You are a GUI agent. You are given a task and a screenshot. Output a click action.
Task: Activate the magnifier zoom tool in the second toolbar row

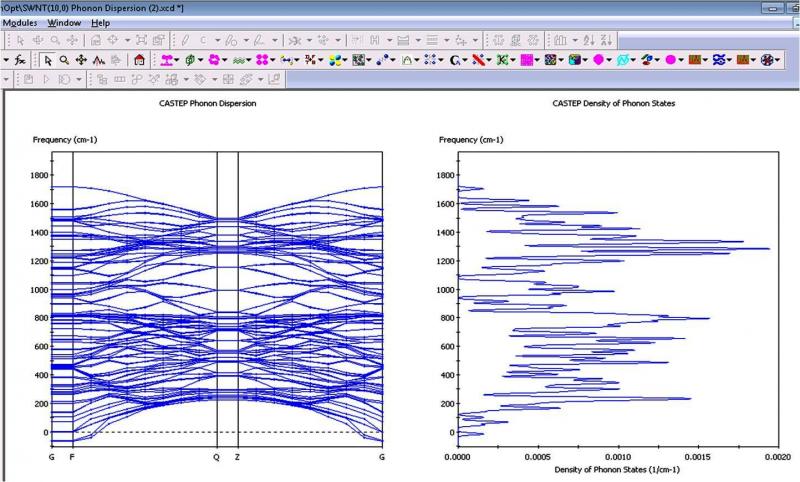pos(64,60)
